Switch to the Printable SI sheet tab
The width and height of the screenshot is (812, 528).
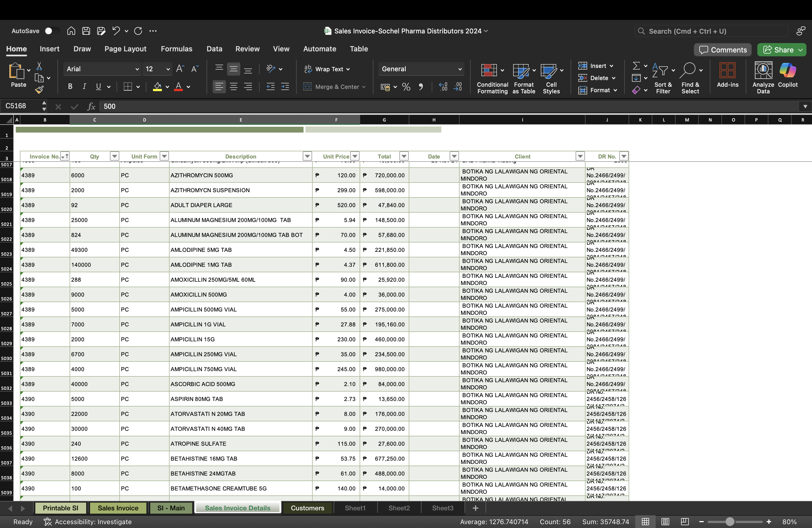tap(61, 508)
